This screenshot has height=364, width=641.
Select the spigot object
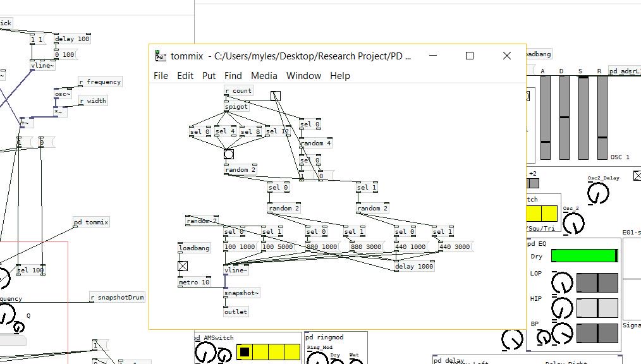coord(236,107)
